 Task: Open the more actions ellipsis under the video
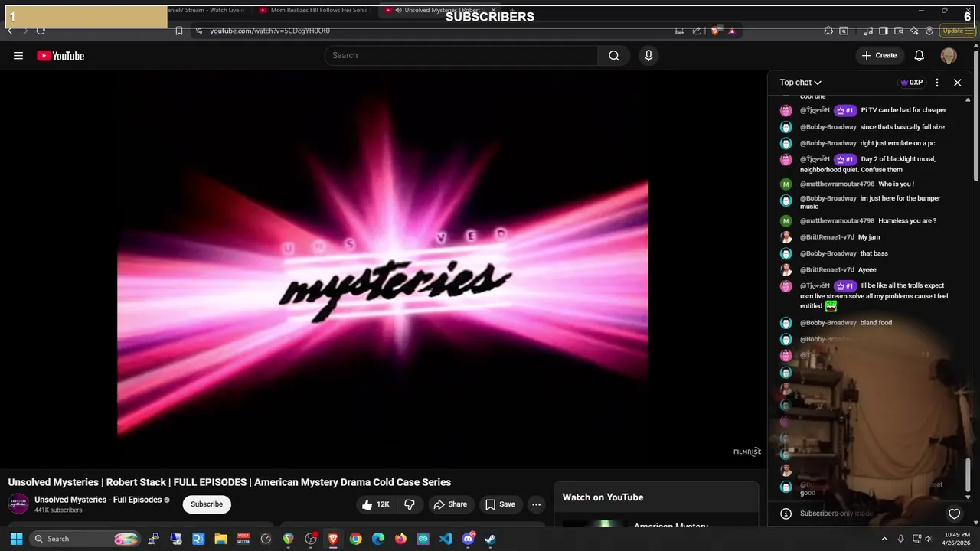click(536, 504)
